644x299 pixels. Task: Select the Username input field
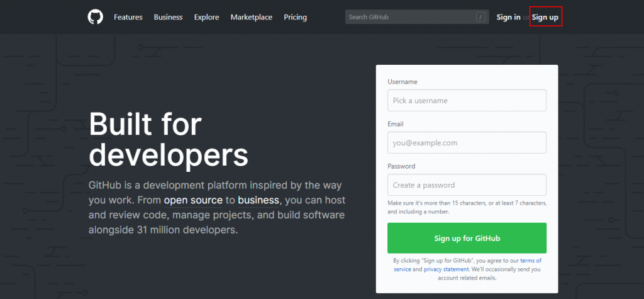(x=467, y=100)
